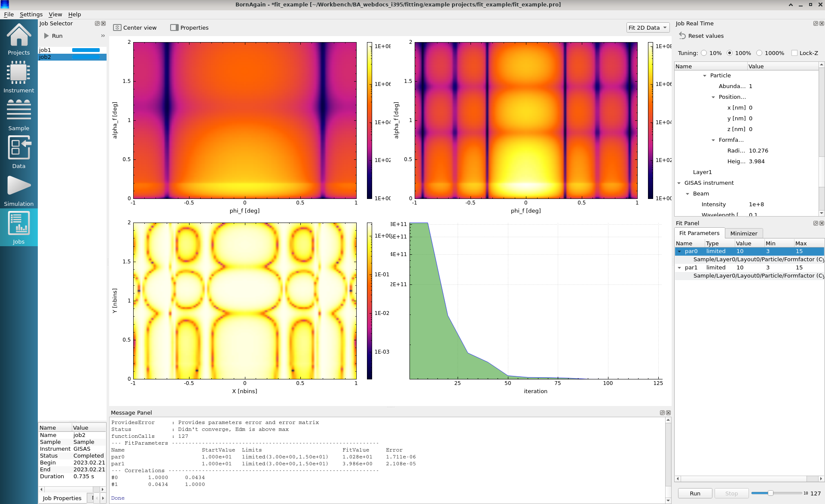Toggle the Lock-Z checkbox
The image size is (825, 504).
click(794, 53)
